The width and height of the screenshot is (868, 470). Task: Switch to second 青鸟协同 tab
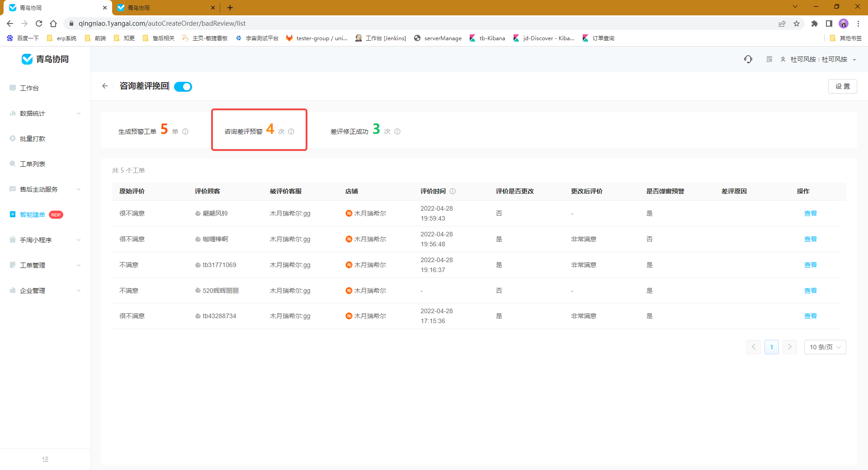pyautogui.click(x=165, y=8)
